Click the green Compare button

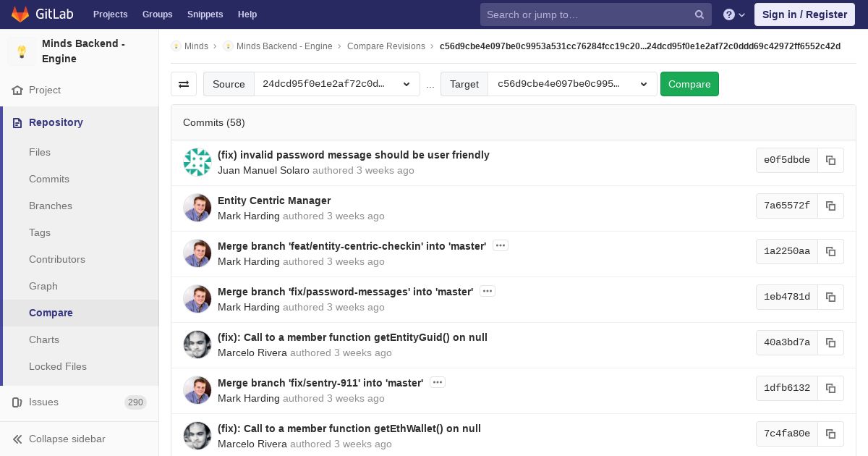coord(689,84)
